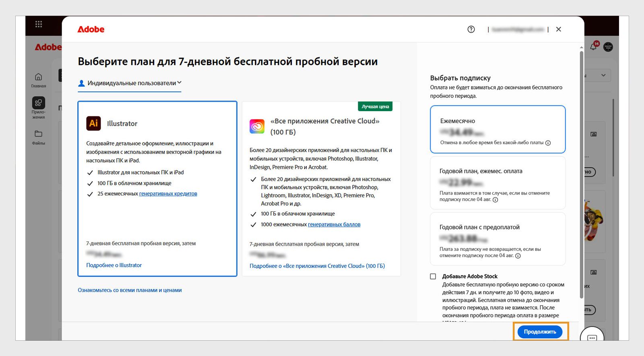Open Подробнее о Illustrator link
Viewport: 644px width, 356px height.
(x=114, y=265)
